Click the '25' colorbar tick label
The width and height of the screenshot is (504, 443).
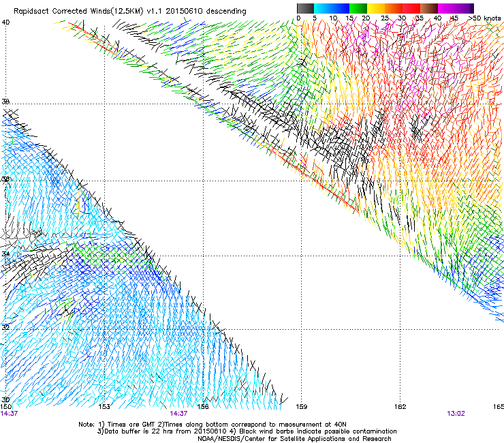pos(385,18)
